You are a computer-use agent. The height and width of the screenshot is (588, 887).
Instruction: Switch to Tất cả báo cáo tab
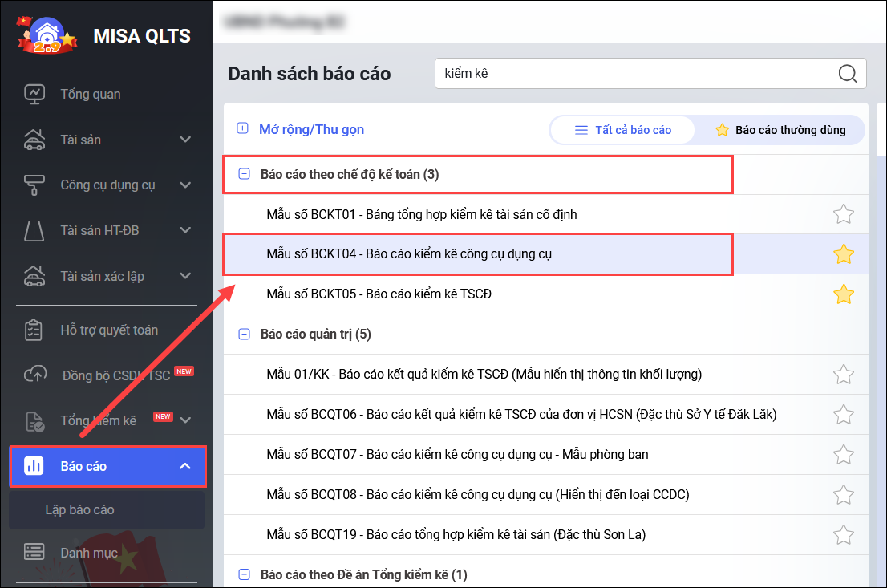click(622, 130)
